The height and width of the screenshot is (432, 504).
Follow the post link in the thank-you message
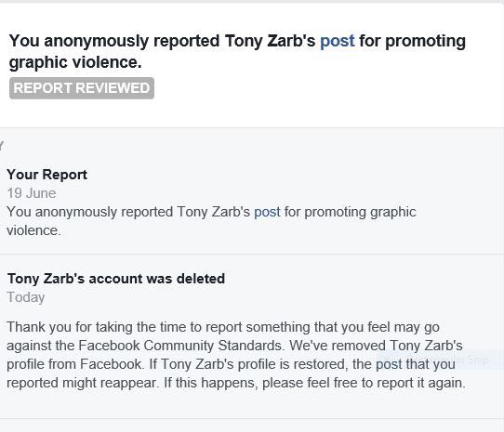click(389, 364)
